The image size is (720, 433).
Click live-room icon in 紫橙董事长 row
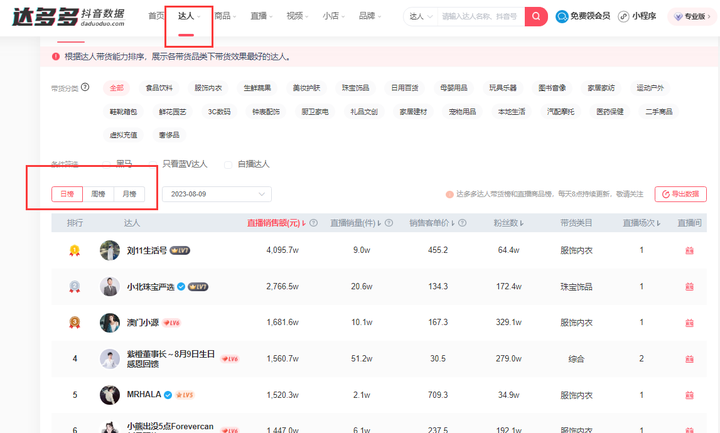click(x=689, y=359)
